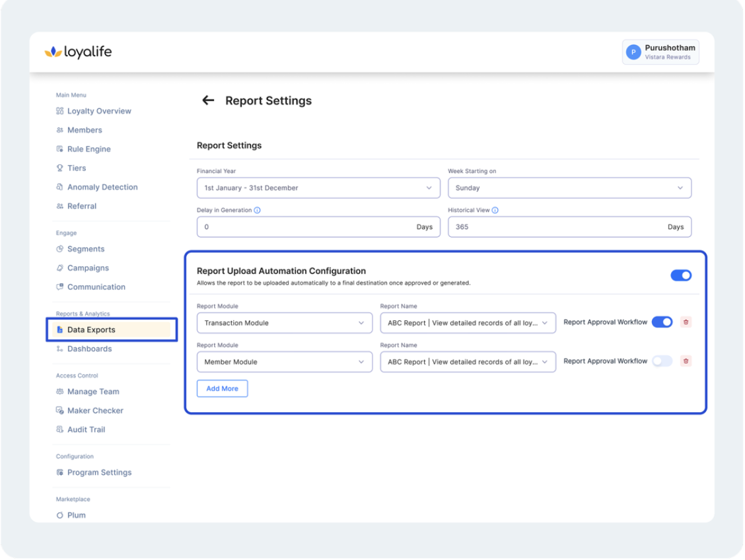The width and height of the screenshot is (745, 560).
Task: Click the back arrow beside Report Settings
Action: tap(208, 100)
